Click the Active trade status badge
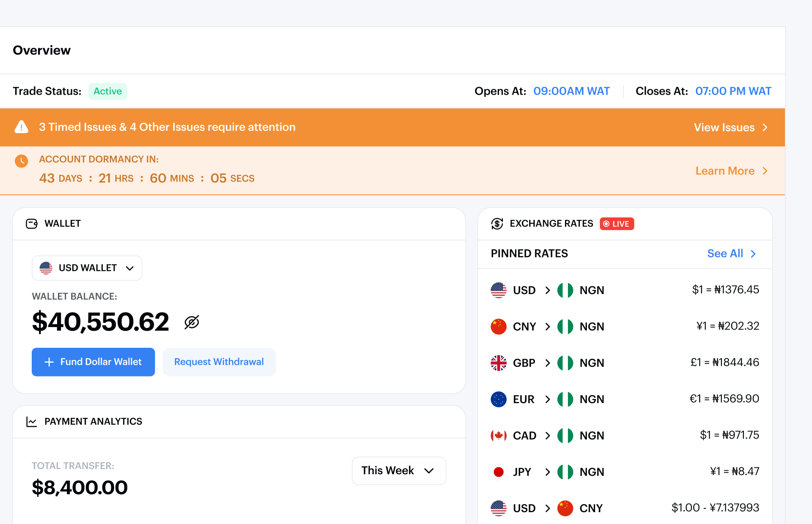 coord(108,91)
